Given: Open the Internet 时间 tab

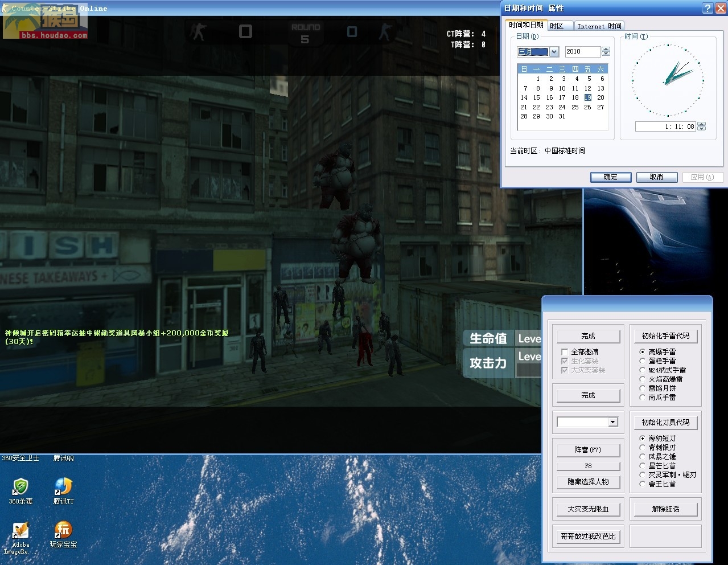Looking at the screenshot, I should 599,26.
